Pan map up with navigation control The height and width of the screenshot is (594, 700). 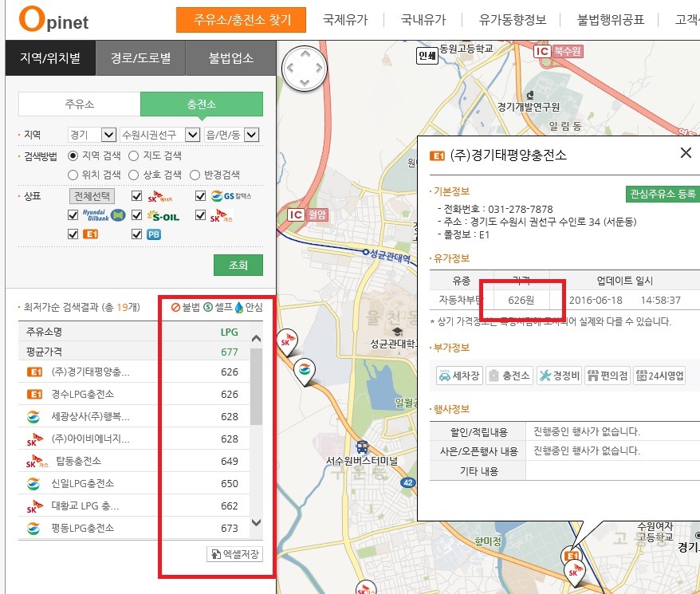305,53
